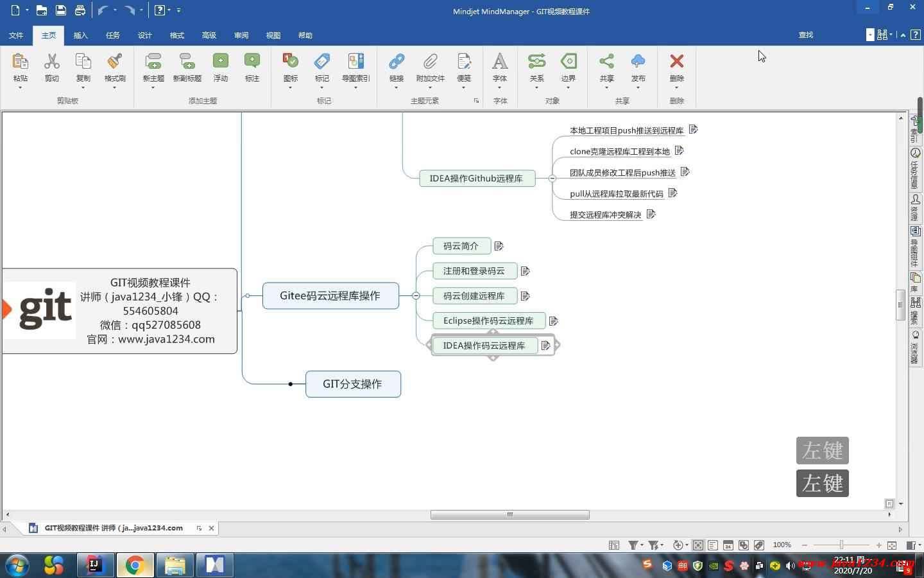Click the zoom slider handle in status bar
The image size is (924, 578).
pyautogui.click(x=842, y=545)
